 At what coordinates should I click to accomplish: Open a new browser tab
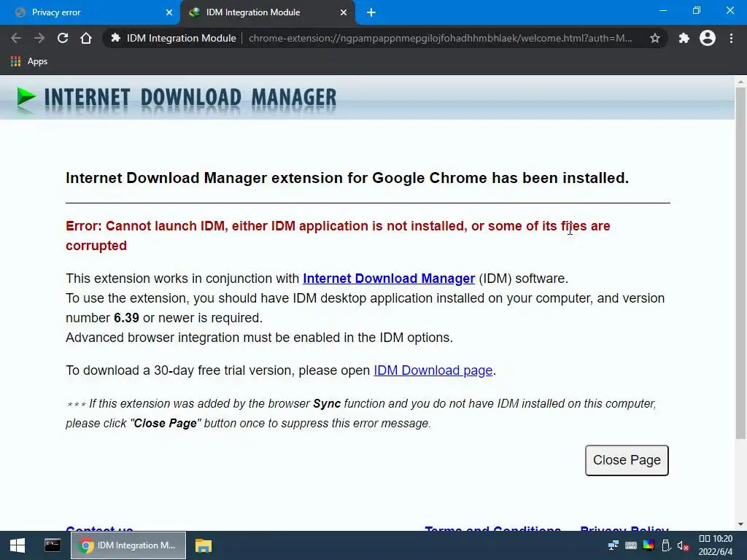tap(371, 13)
